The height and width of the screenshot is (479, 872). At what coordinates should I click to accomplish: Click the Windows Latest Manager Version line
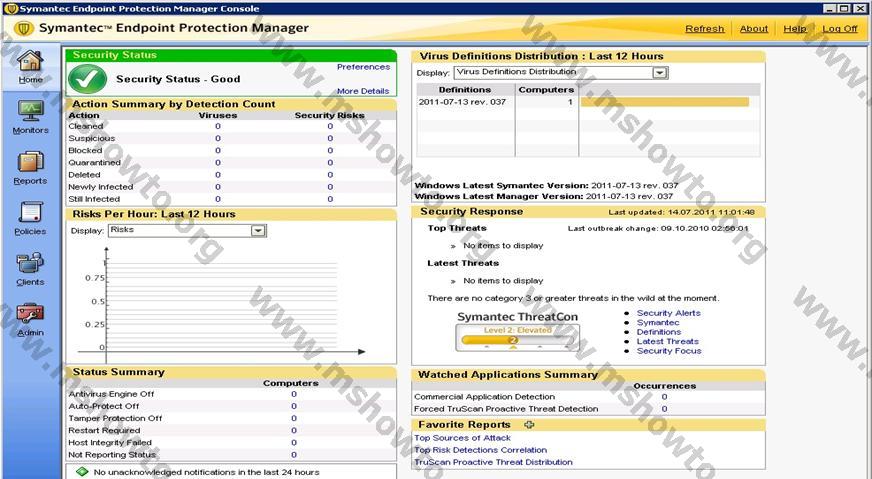pyautogui.click(x=544, y=196)
